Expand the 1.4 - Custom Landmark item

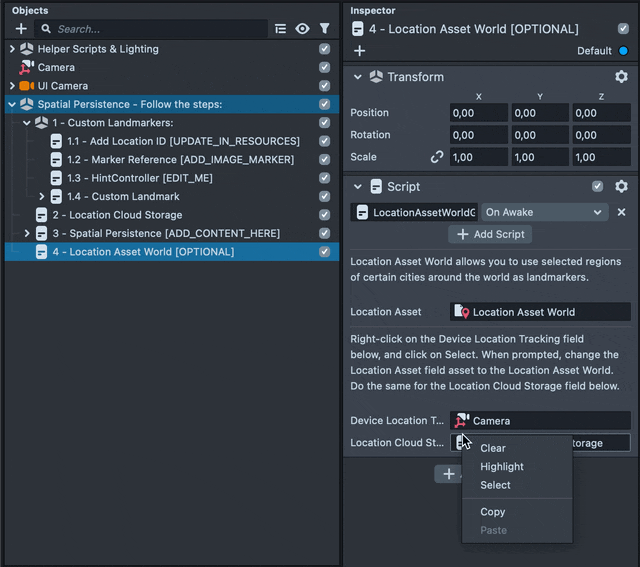pyautogui.click(x=42, y=197)
